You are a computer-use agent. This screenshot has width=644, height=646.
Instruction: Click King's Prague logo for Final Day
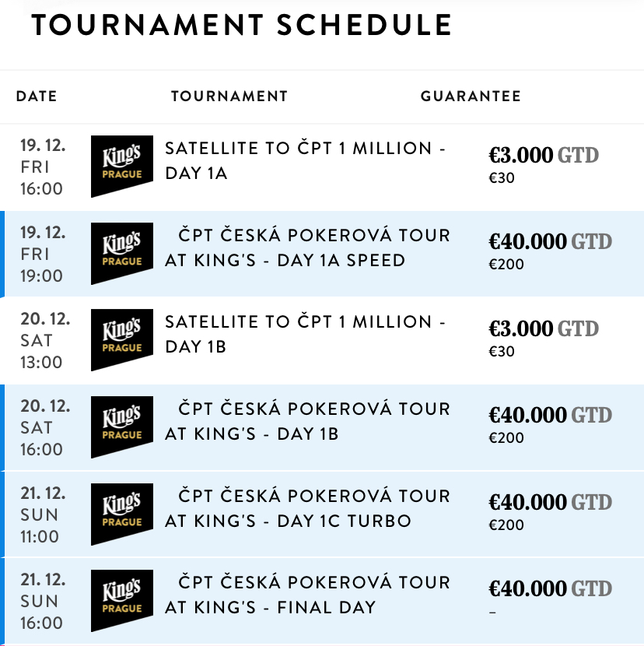pyautogui.click(x=122, y=601)
